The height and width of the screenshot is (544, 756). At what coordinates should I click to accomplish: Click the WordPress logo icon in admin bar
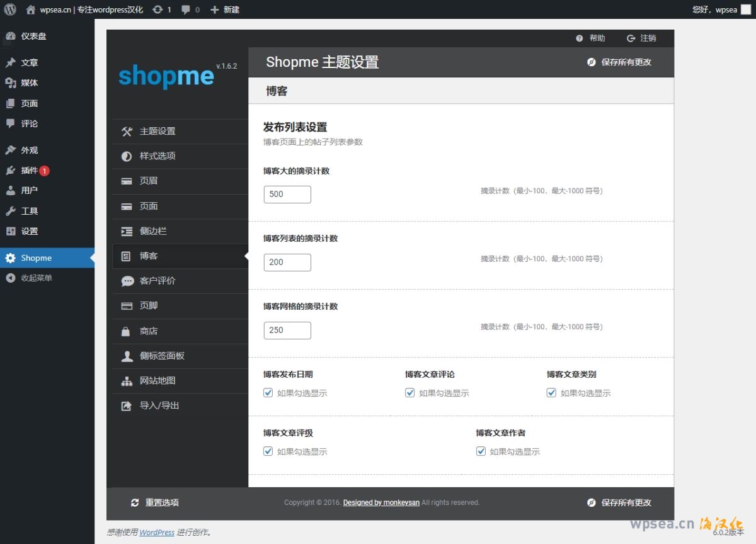[10, 9]
